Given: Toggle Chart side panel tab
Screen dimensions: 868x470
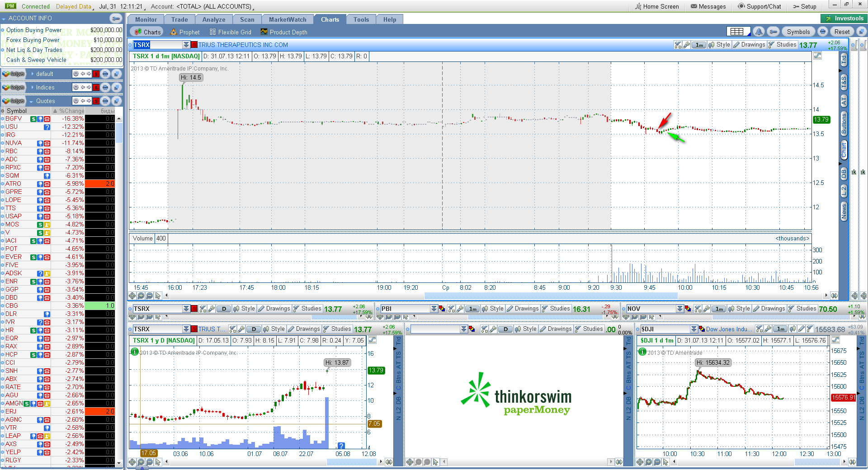Looking at the screenshot, I should (844, 150).
